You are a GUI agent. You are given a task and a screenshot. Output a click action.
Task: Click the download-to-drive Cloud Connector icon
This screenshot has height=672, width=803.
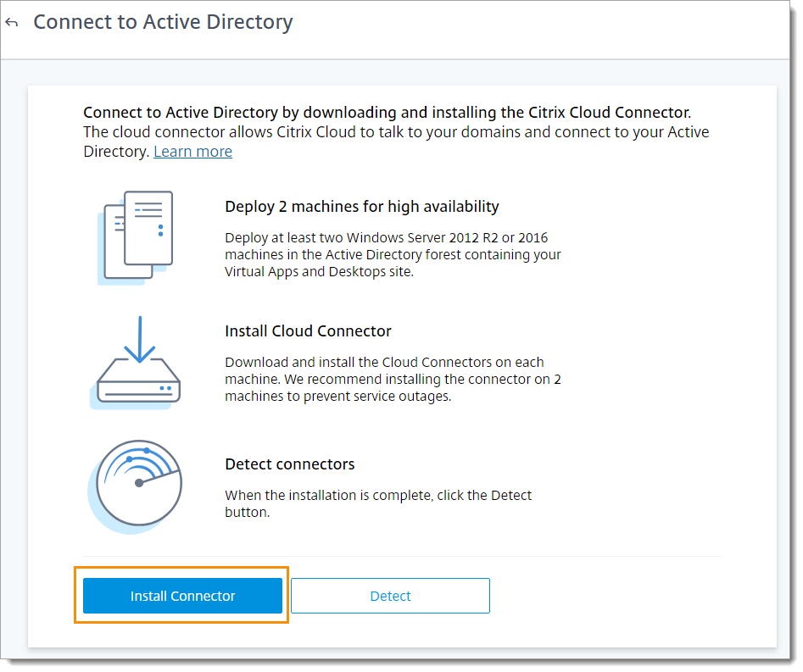point(137,363)
